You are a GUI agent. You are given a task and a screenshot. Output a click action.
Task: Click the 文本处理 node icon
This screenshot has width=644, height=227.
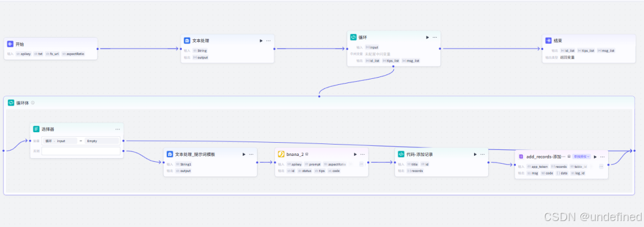[187, 41]
